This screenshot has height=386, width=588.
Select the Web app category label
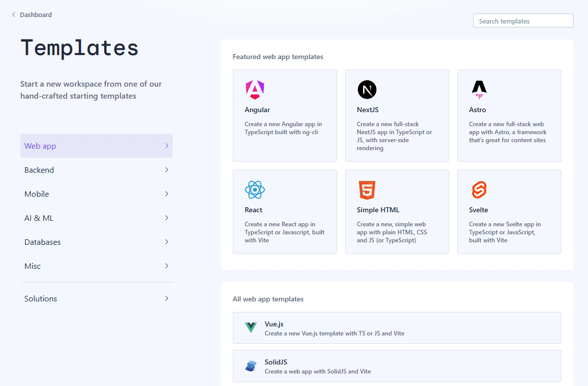[40, 146]
